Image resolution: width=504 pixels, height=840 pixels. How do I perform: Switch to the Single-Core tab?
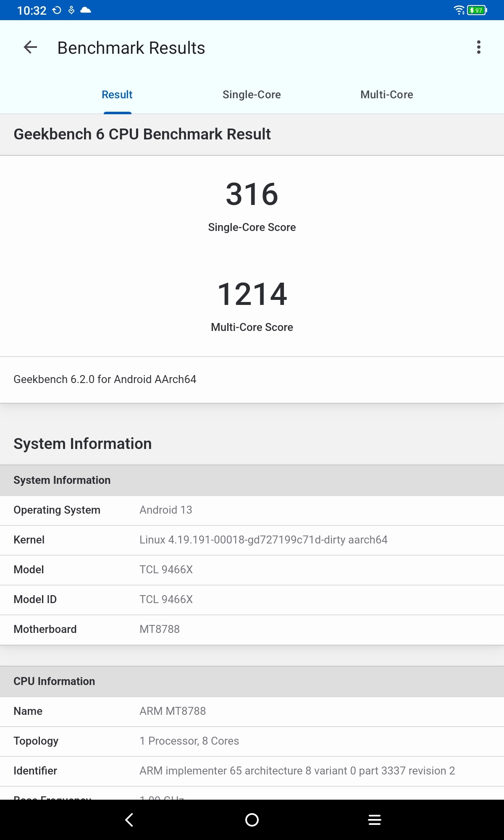tap(252, 95)
